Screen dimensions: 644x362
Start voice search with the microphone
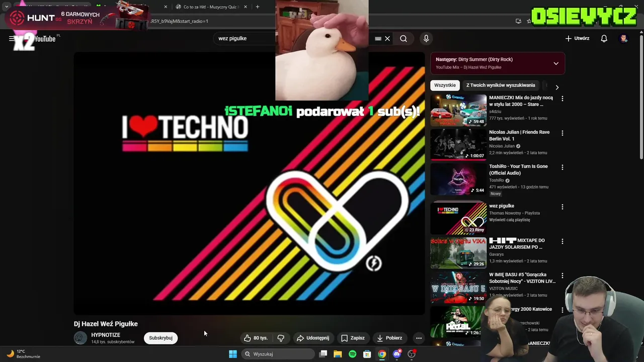pos(426,38)
